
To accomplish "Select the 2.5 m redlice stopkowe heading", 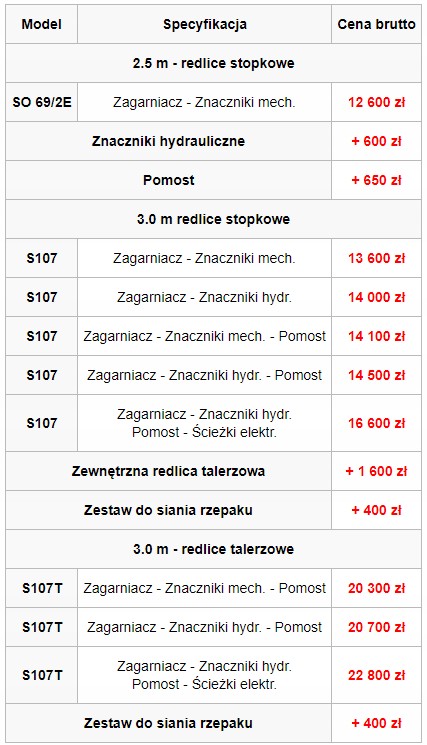I will 213,63.
